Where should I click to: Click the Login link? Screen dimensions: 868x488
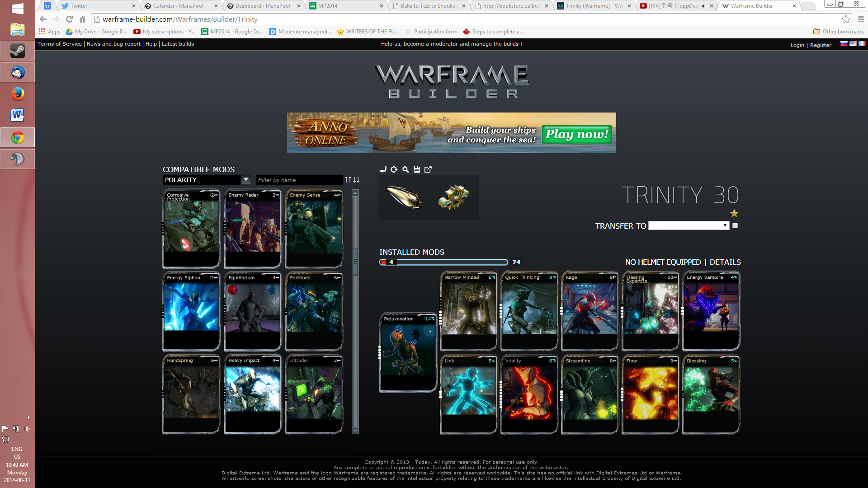[797, 45]
